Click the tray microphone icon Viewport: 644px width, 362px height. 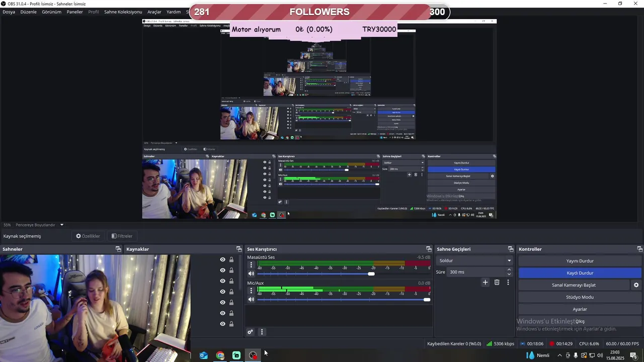tap(576, 355)
